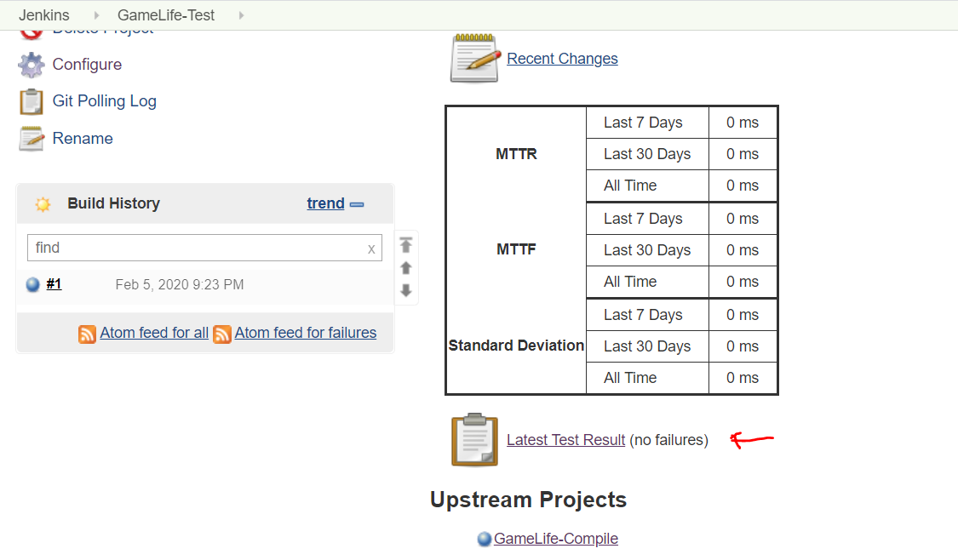
Task: Click the Build History sun weather icon
Action: tap(43, 204)
